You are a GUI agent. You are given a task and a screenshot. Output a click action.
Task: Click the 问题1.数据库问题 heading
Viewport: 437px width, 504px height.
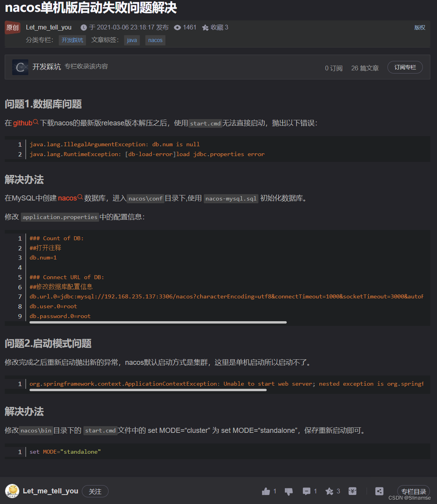click(x=43, y=104)
